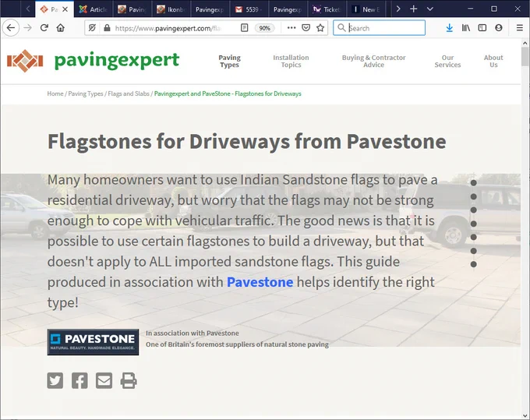This screenshot has height=420, width=530.
Task: Switch to the 5539 Gmail tab
Action: [249, 9]
